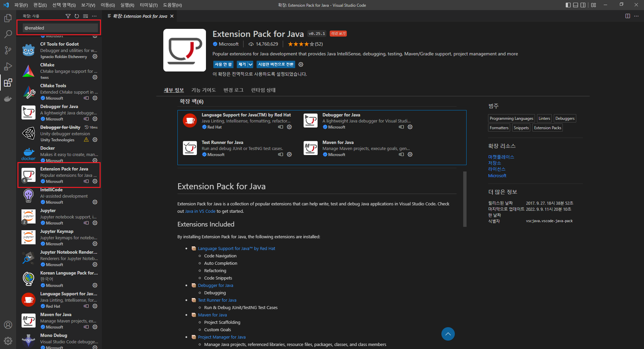Clear extensions search results icon
This screenshot has height=349, width=644.
(x=86, y=16)
